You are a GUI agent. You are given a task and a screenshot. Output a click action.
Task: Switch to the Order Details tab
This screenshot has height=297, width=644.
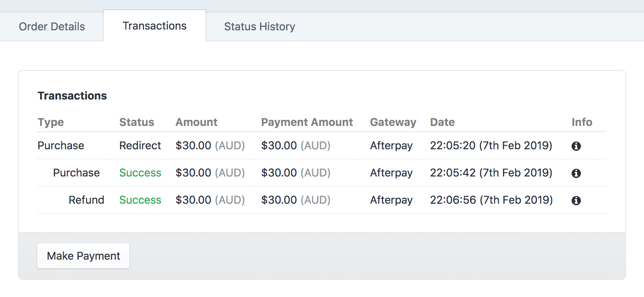tap(52, 26)
